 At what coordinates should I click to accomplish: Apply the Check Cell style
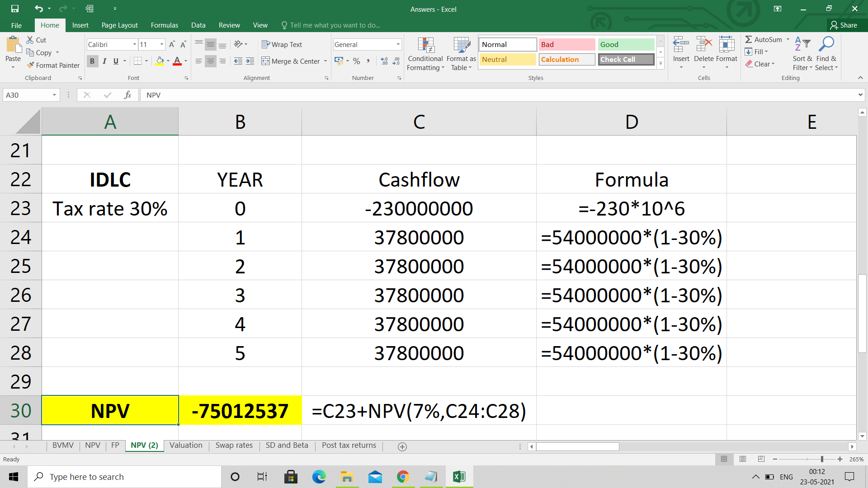tap(626, 59)
